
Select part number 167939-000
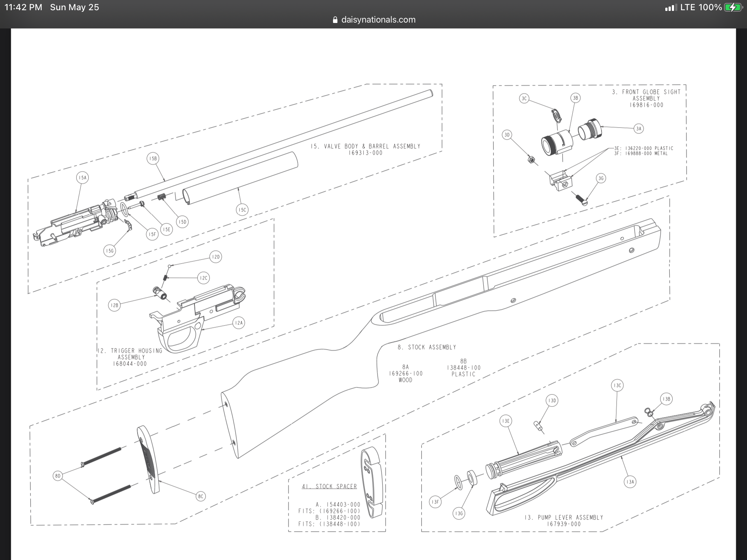tap(564, 524)
